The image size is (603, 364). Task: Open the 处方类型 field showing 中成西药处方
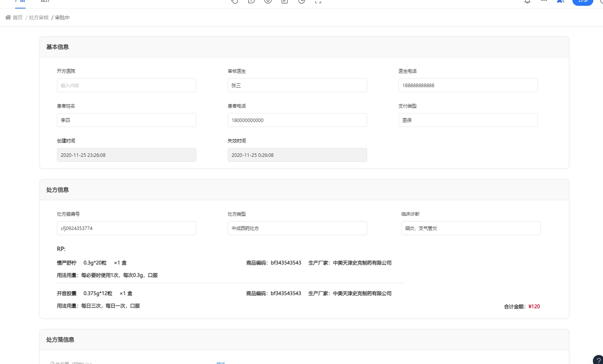pyautogui.click(x=297, y=228)
